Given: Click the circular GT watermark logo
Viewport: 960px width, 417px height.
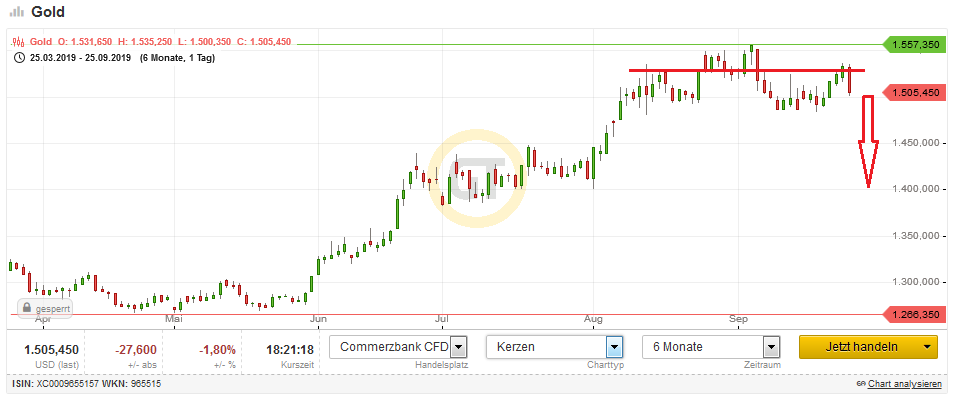Looking at the screenshot, I should 477,177.
